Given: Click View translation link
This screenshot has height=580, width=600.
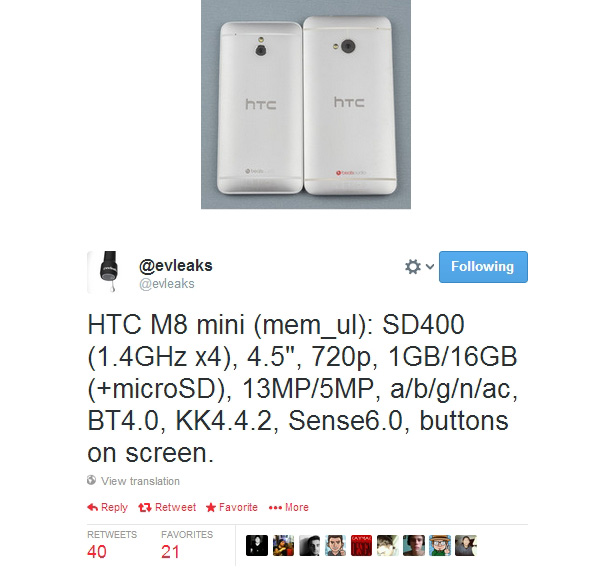Looking at the screenshot, I should 140,481.
